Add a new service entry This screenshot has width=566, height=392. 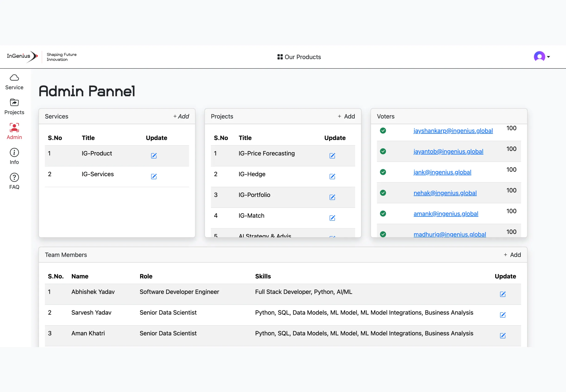(x=181, y=116)
